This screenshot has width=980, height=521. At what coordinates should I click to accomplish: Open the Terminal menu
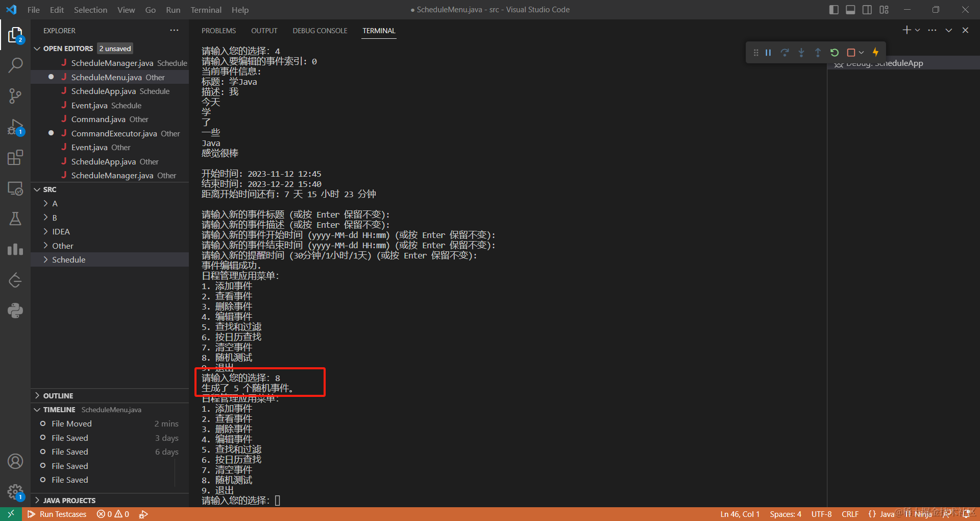point(206,10)
